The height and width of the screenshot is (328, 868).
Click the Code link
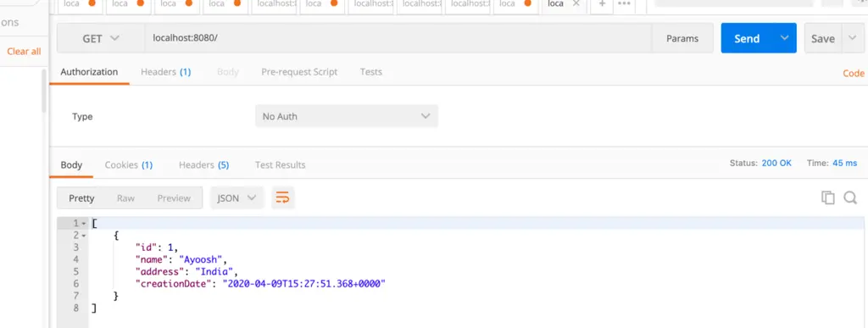(853, 73)
